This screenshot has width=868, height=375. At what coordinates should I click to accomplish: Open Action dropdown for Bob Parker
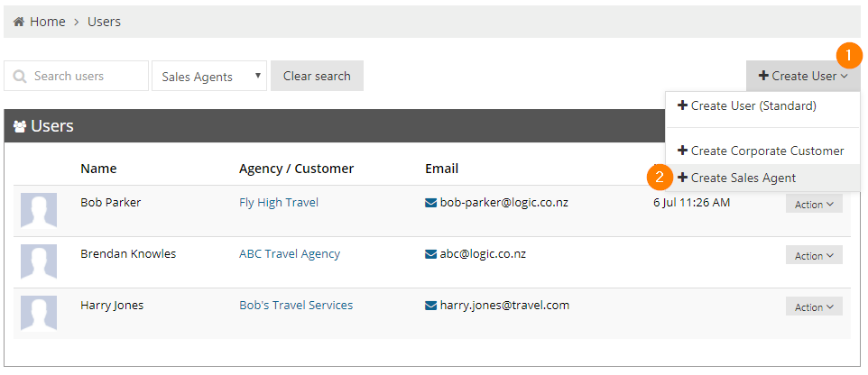(x=814, y=204)
